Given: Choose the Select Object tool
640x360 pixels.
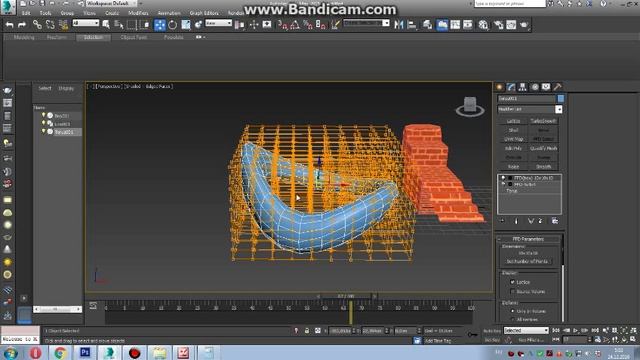Looking at the screenshot, I should point(106,25).
